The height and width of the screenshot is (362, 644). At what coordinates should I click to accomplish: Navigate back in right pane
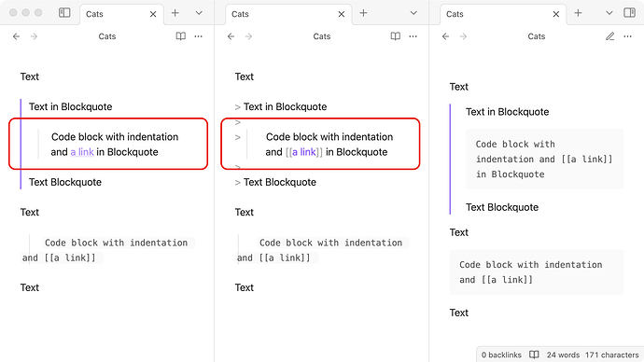445,36
